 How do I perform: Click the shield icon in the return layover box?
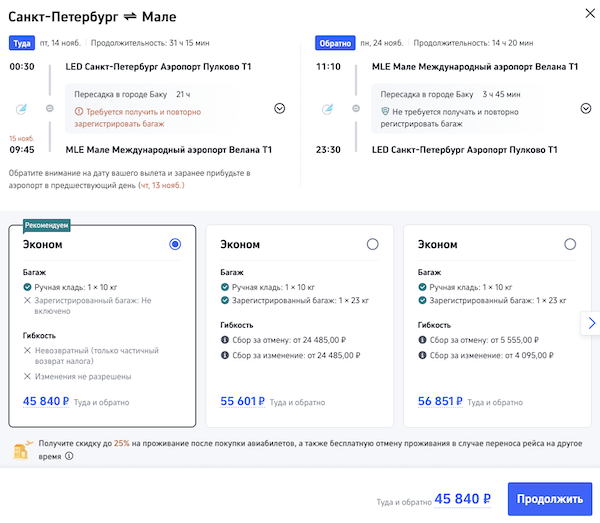pyautogui.click(x=385, y=112)
